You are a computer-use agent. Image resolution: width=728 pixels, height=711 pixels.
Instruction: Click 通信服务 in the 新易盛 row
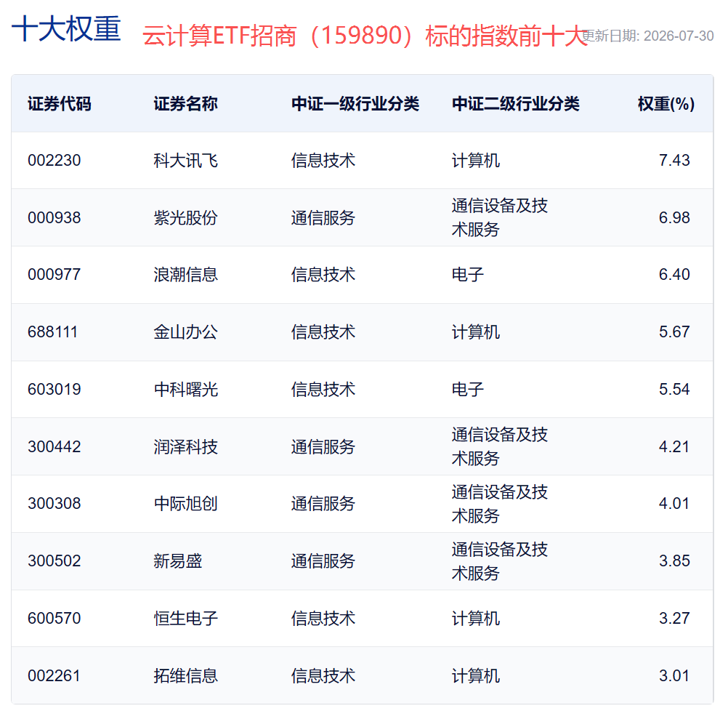(x=323, y=561)
